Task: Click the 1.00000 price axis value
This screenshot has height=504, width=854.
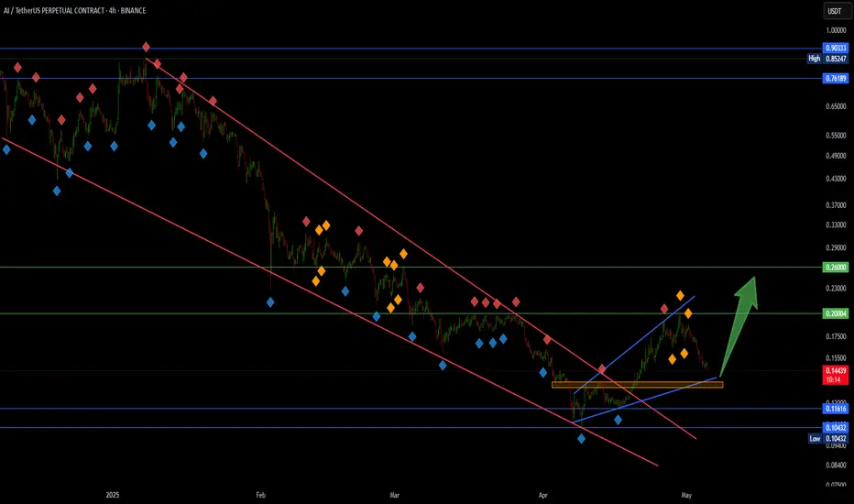Action: coord(836,30)
